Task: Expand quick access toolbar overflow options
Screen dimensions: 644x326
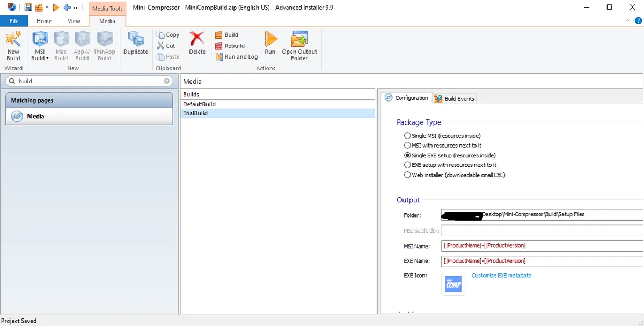Action: pyautogui.click(x=75, y=8)
